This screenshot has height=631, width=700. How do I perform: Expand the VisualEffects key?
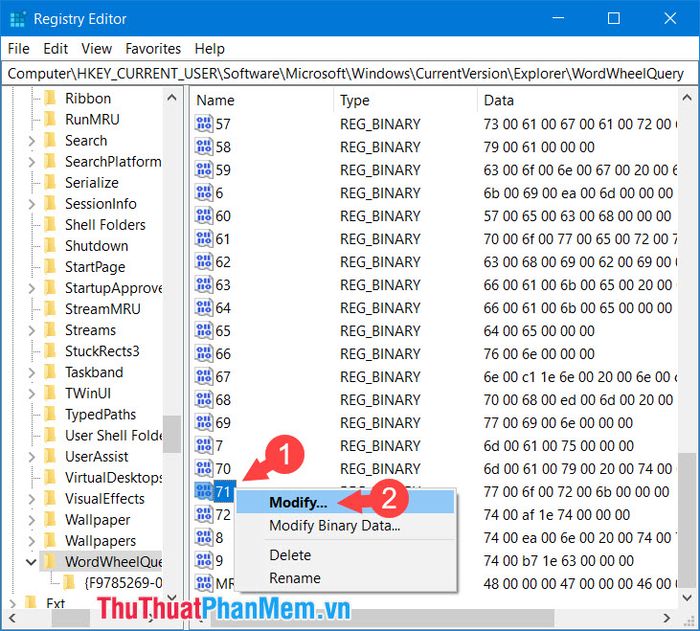[x=31, y=499]
